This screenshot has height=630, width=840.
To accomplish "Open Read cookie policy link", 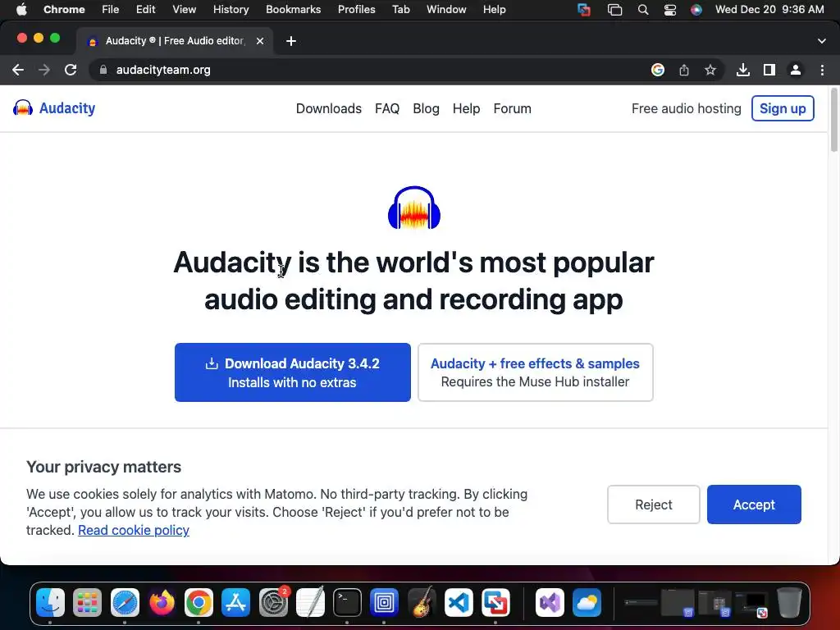I will coord(134,531).
